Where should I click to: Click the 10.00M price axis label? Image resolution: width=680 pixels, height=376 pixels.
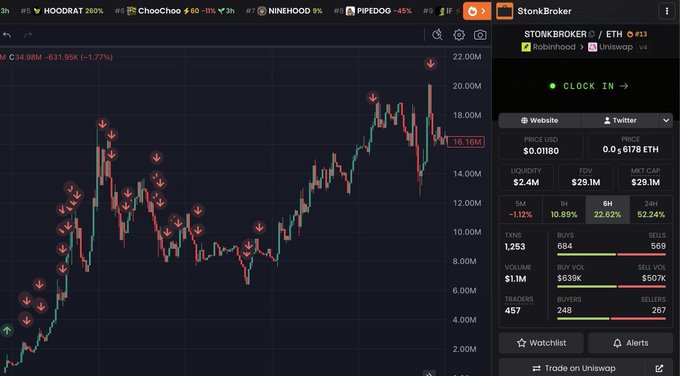[x=467, y=232]
